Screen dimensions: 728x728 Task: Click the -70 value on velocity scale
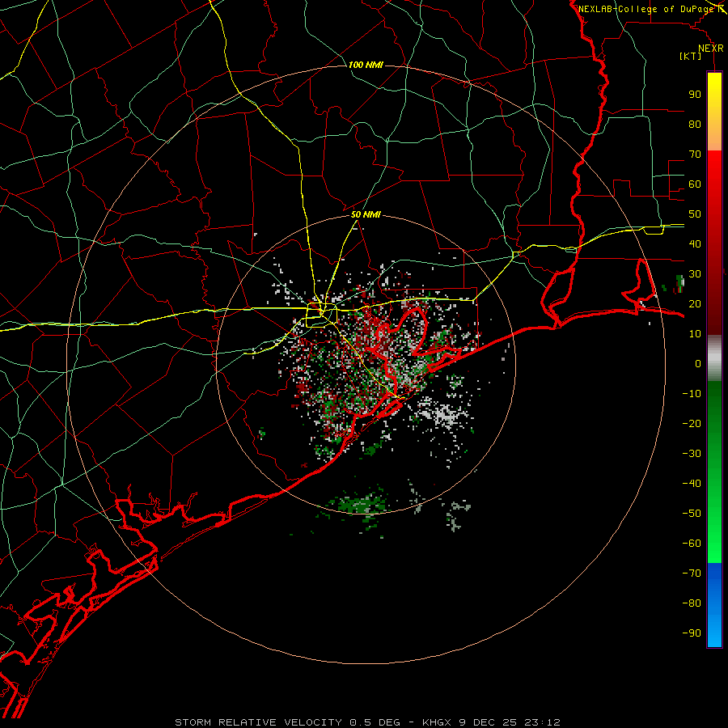tap(692, 574)
